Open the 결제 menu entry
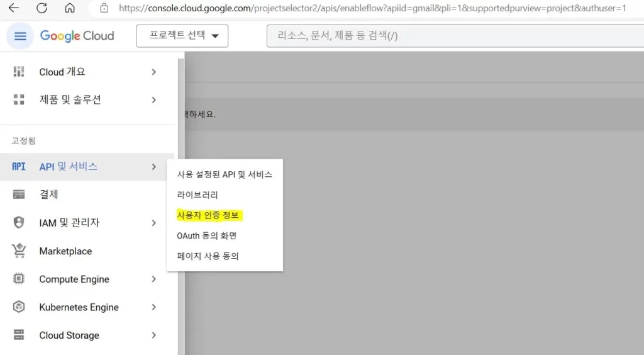This screenshot has width=644, height=355. pos(48,194)
